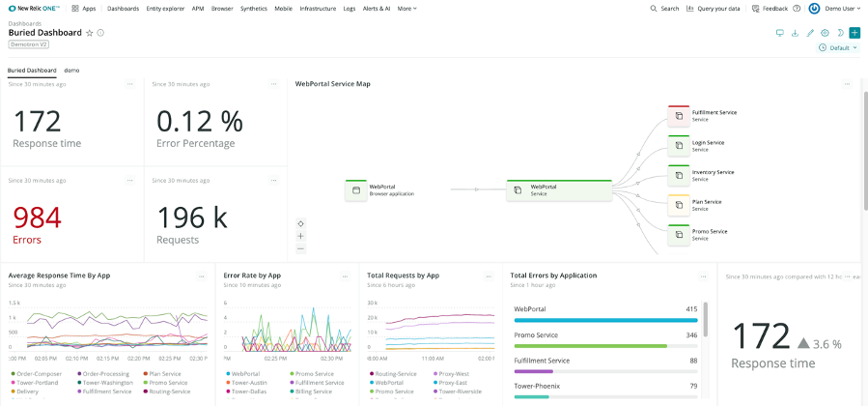Open options menu of 196 k Requests widget
This screenshot has height=406, width=868.
point(273,181)
